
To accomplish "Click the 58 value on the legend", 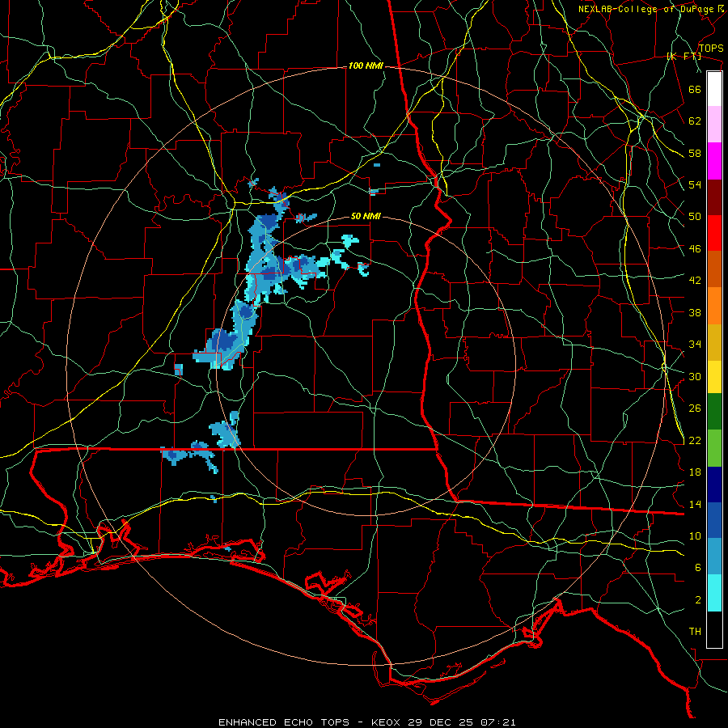I will (x=695, y=153).
